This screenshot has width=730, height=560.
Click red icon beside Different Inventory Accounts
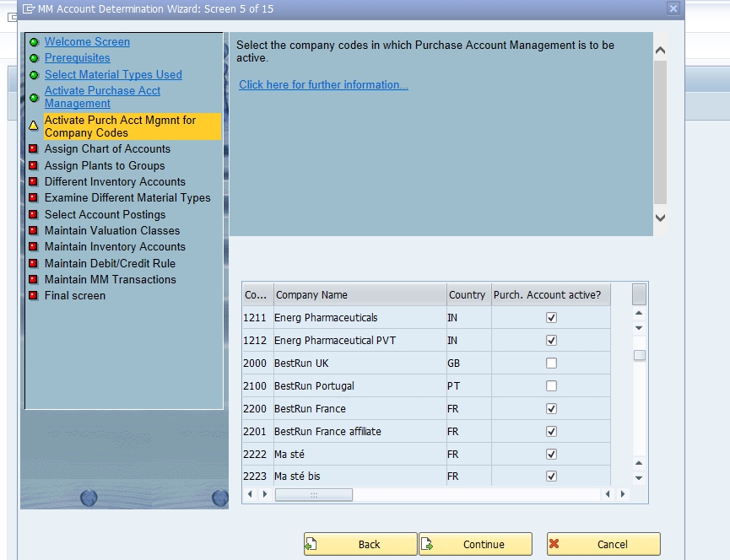[x=33, y=181]
